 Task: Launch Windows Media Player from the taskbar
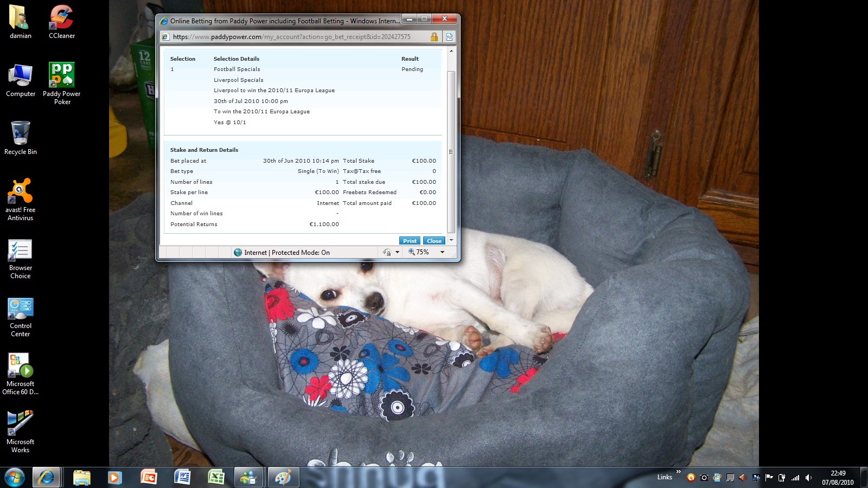[x=114, y=477]
